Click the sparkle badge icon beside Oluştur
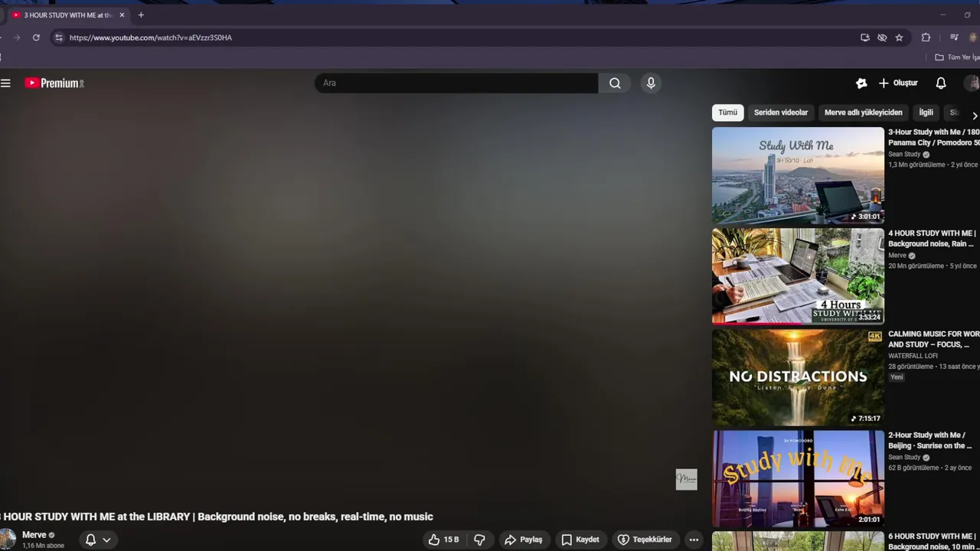Screen dimensions: 980x551 (861, 83)
